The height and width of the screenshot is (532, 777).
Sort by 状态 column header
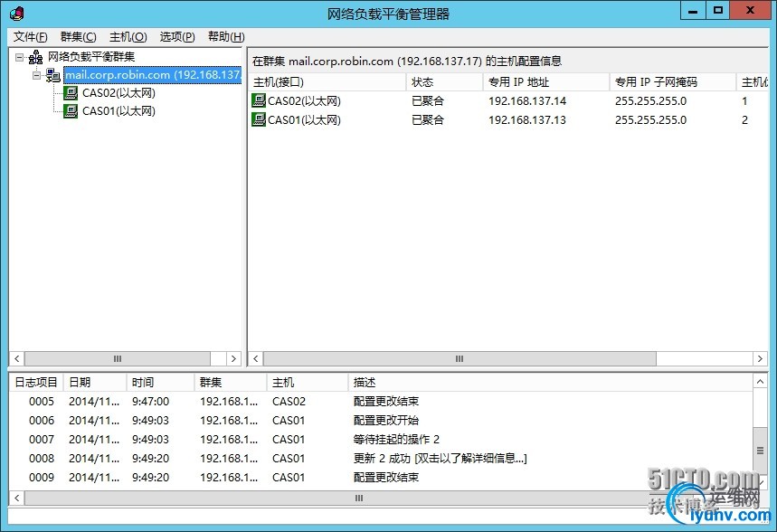[444, 81]
